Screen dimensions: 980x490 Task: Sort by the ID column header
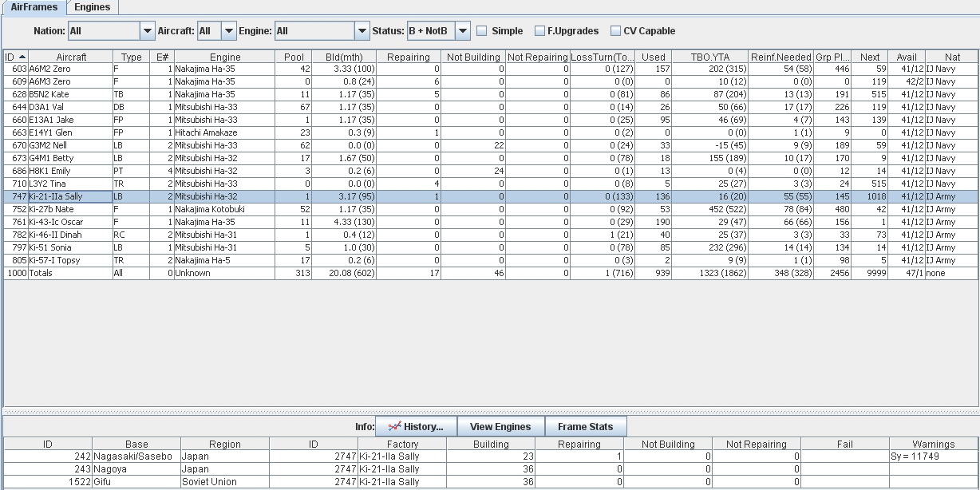tap(16, 57)
